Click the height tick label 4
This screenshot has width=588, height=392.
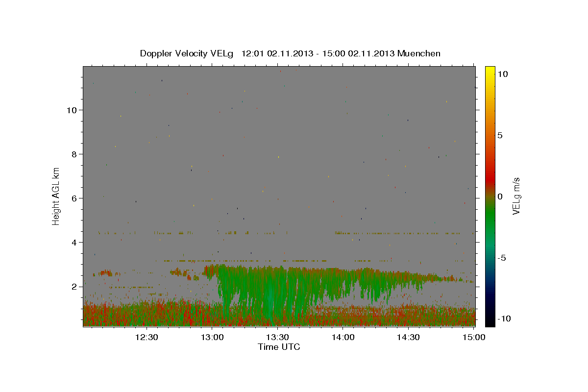pos(74,243)
